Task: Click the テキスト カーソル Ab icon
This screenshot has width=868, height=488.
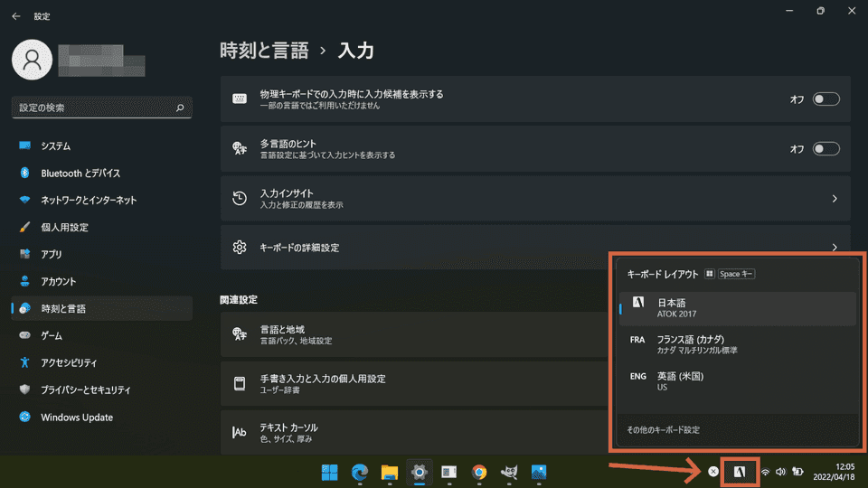Action: (239, 432)
